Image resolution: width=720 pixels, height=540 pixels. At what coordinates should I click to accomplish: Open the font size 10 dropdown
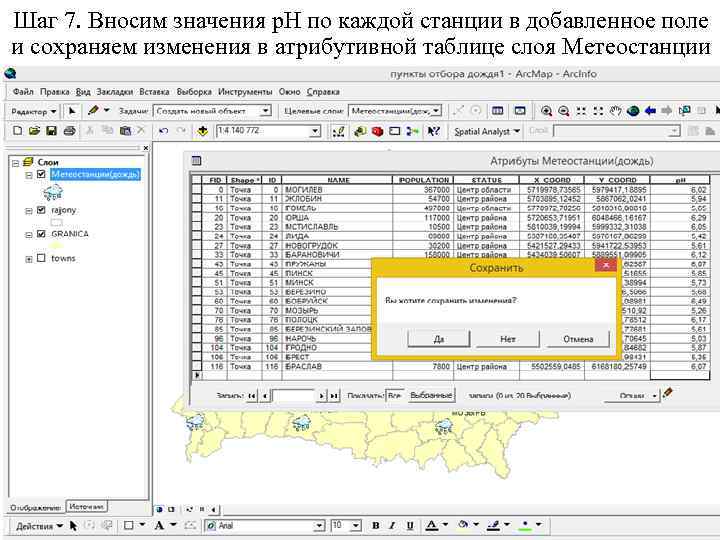356,526
